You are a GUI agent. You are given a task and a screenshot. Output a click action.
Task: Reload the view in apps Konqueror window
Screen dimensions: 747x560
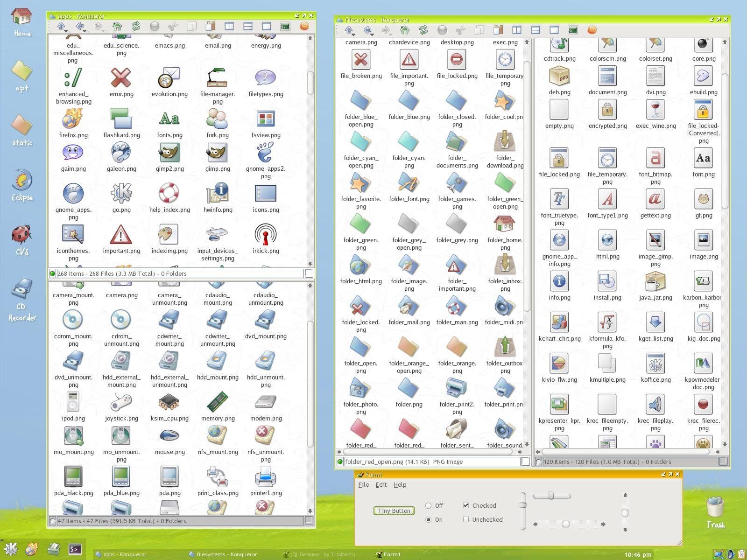(136, 27)
